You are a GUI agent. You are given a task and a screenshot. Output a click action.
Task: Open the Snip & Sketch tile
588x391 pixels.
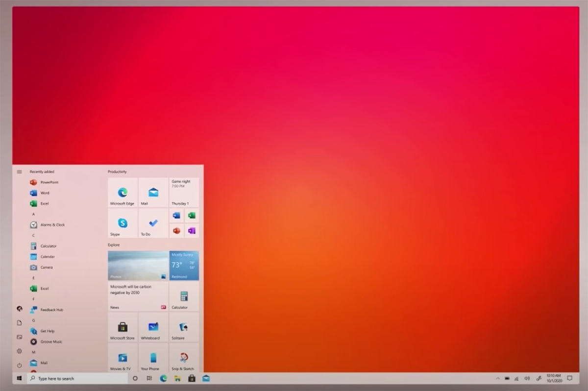click(x=184, y=358)
